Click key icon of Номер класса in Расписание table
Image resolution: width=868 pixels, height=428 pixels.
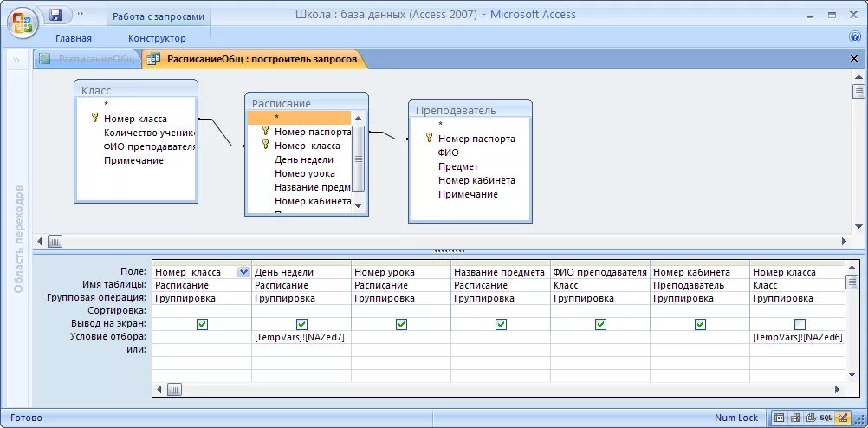pos(265,145)
